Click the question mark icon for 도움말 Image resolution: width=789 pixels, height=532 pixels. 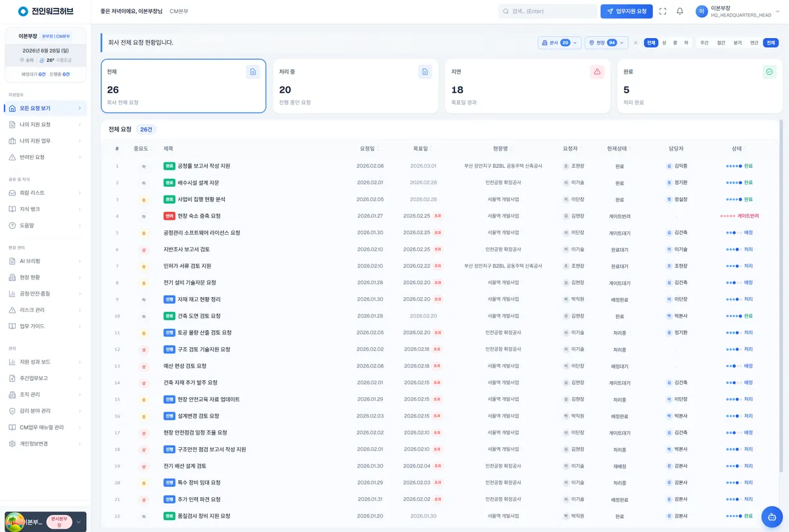click(x=12, y=225)
